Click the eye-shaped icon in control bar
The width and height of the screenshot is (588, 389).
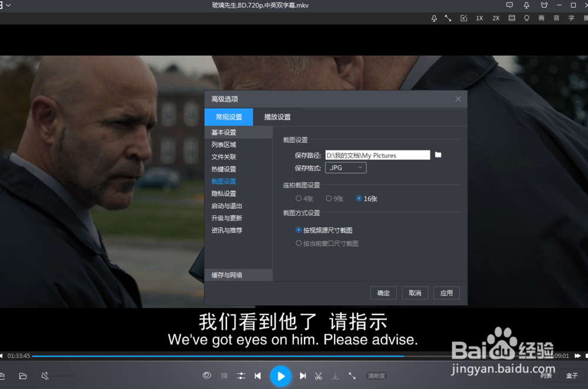(206, 375)
